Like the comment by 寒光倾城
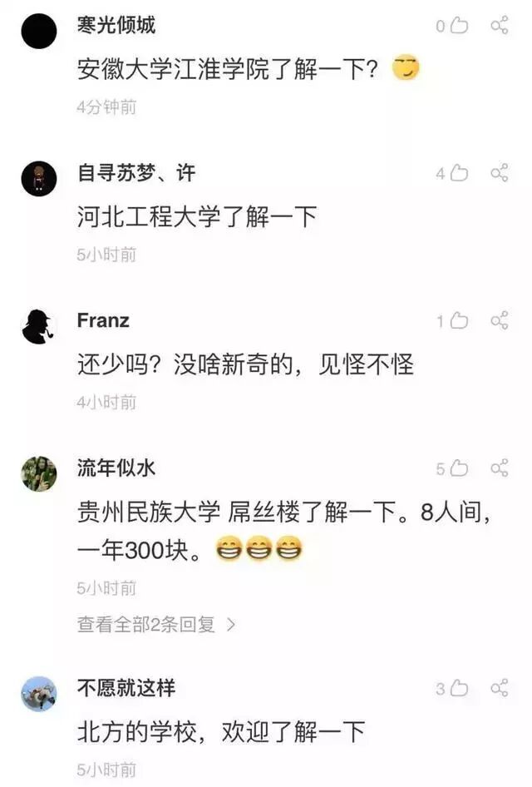532x787 pixels. coord(459,25)
